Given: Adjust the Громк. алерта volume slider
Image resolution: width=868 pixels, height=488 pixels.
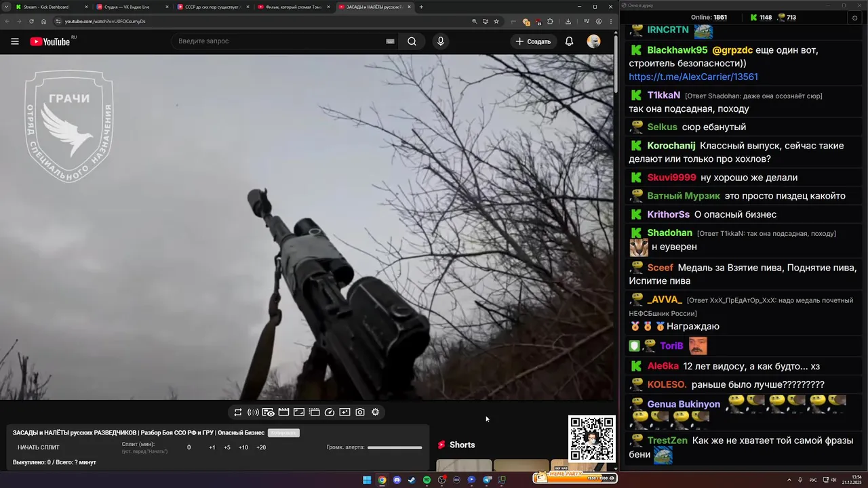Looking at the screenshot, I should [x=395, y=447].
